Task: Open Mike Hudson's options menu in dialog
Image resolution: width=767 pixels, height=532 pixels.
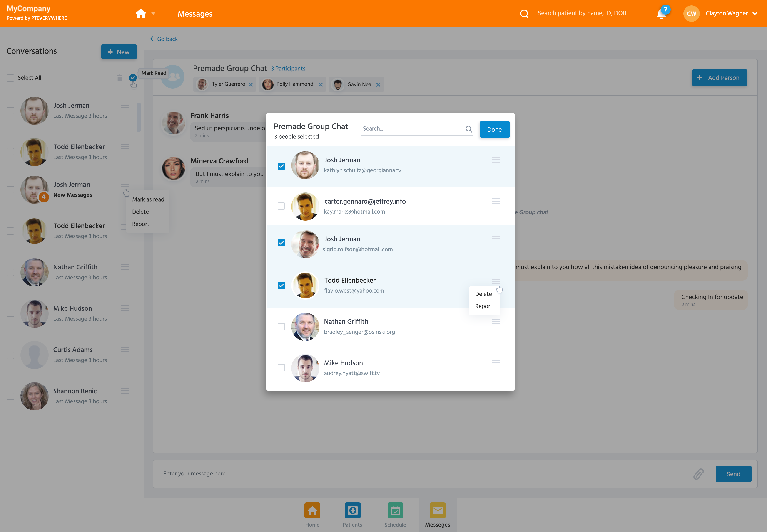Action: pyautogui.click(x=496, y=363)
